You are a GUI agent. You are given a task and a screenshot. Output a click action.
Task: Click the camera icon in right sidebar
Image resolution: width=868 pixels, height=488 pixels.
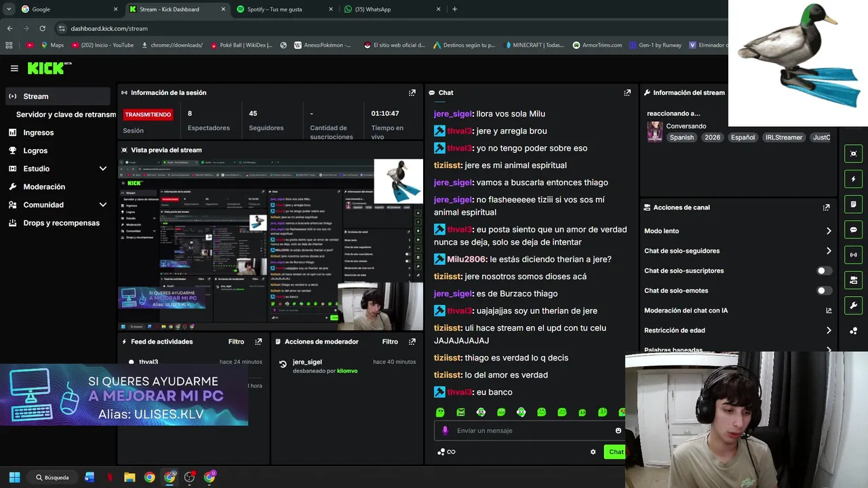pos(853,280)
